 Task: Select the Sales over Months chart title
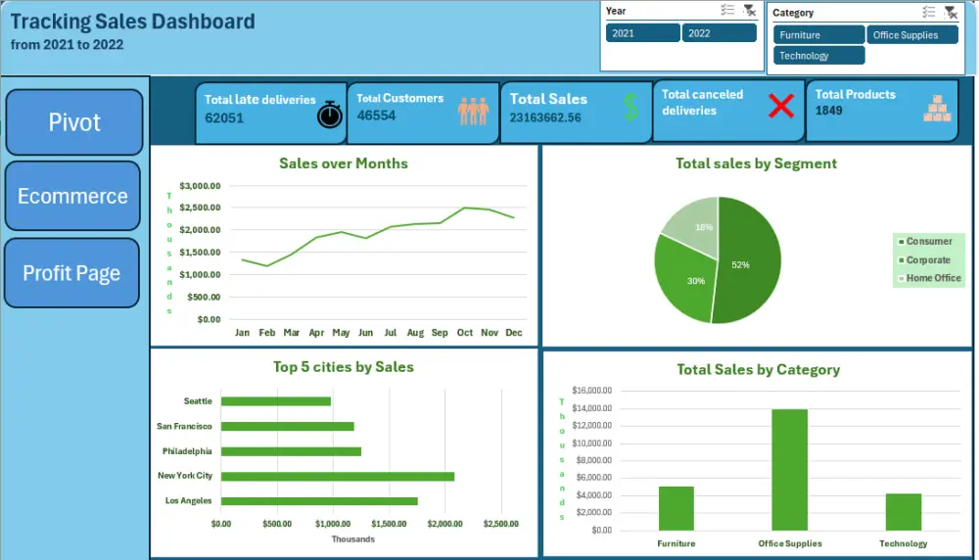click(344, 163)
